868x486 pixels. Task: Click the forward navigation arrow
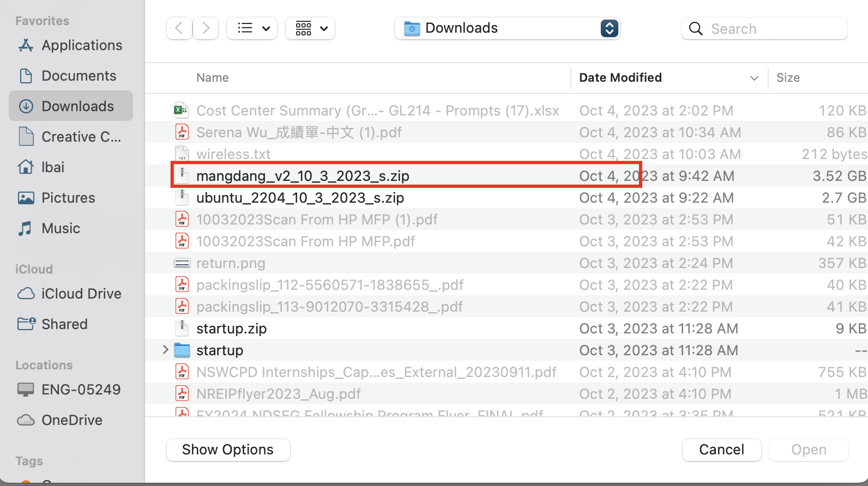tap(206, 28)
